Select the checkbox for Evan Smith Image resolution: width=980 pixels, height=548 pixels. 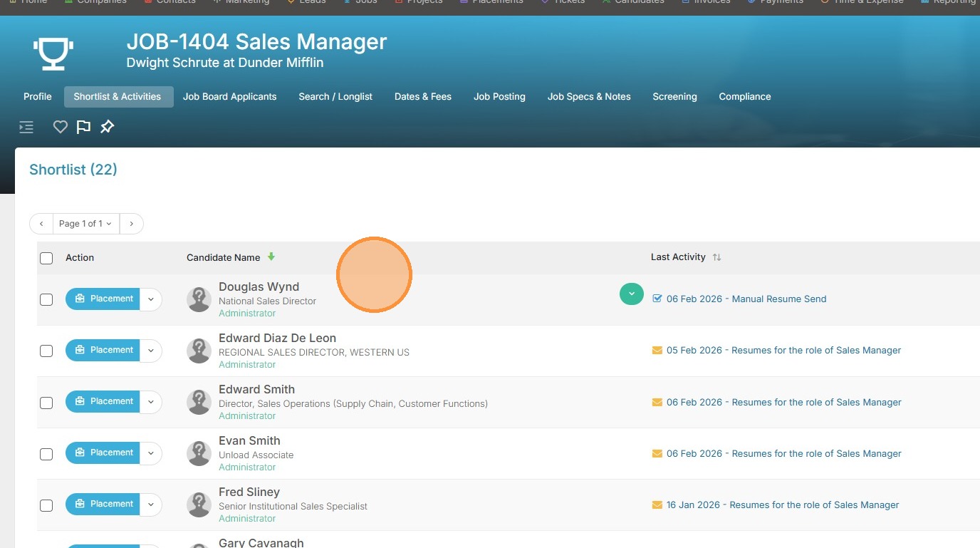[46, 453]
